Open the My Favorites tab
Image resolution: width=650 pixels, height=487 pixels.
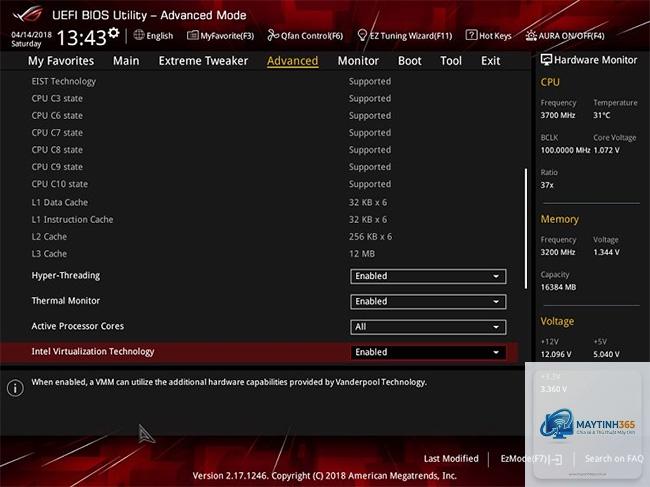coord(61,61)
